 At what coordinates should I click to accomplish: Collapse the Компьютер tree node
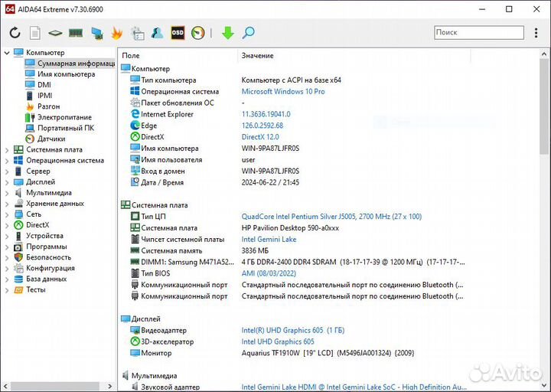click(x=7, y=53)
